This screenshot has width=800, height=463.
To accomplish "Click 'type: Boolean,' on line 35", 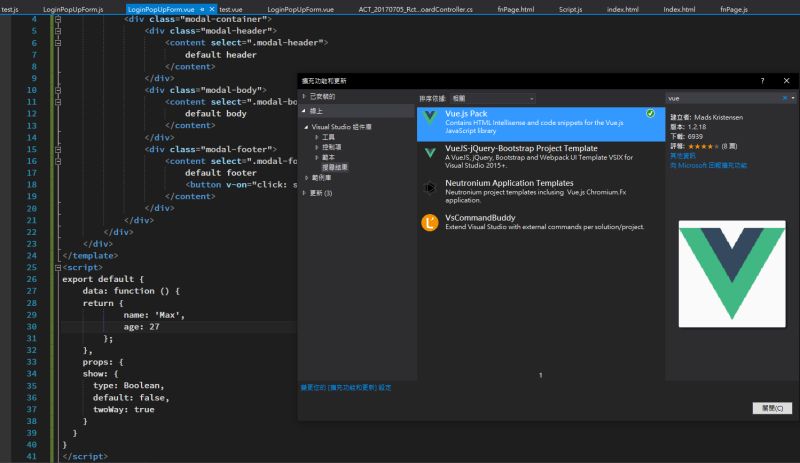I will click(129, 385).
